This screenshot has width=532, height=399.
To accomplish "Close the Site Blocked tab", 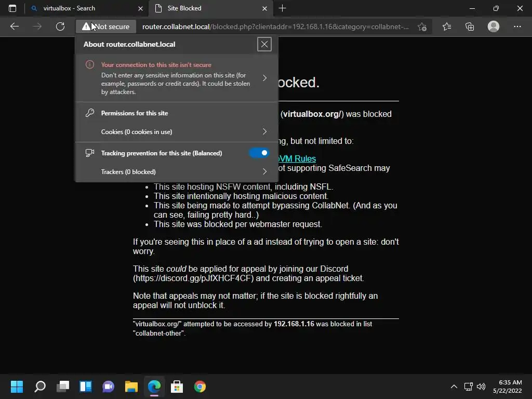I will point(264,8).
